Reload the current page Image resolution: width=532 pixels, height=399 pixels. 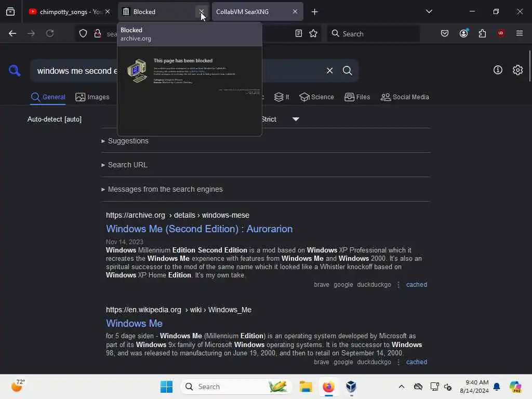tap(50, 33)
